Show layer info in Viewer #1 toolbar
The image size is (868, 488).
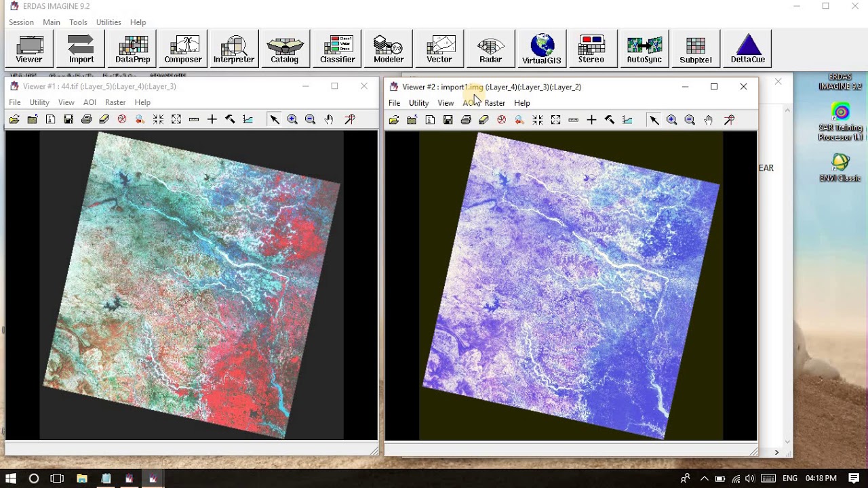click(x=50, y=119)
